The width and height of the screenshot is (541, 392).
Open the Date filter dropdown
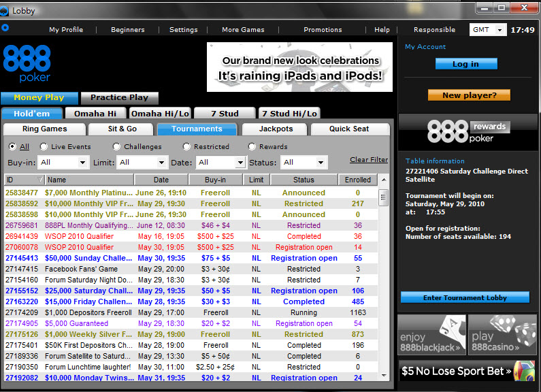(220, 162)
